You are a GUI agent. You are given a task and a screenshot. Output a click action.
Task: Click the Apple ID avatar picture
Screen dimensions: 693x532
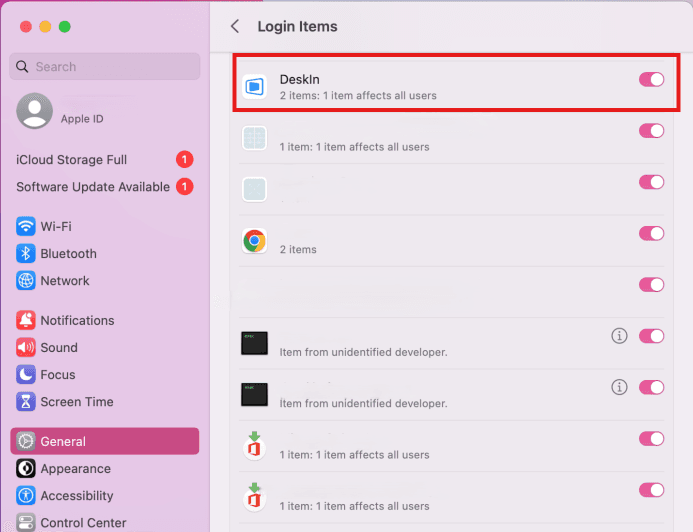[x=34, y=111]
